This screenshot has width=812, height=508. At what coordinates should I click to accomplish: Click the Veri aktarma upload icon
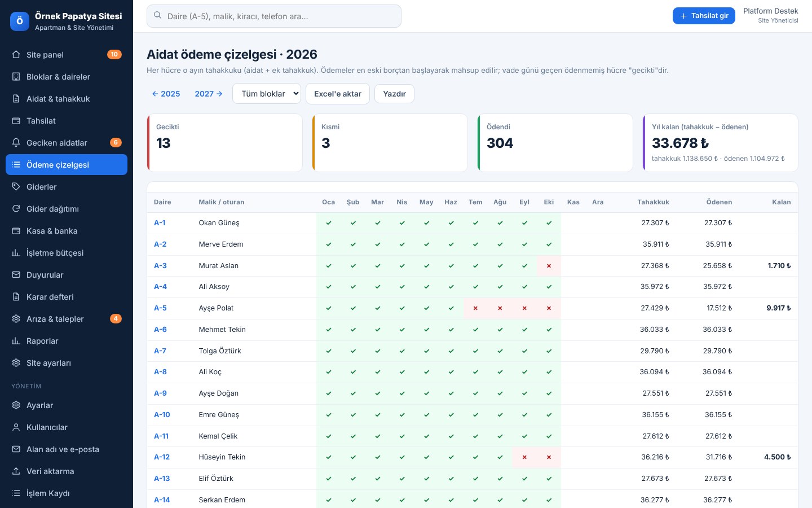[16, 471]
